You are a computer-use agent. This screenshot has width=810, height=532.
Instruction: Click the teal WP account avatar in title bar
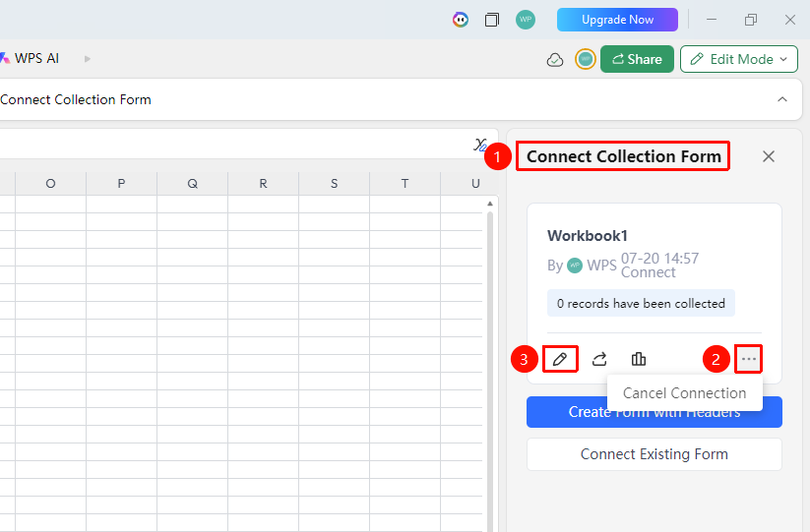(x=526, y=20)
